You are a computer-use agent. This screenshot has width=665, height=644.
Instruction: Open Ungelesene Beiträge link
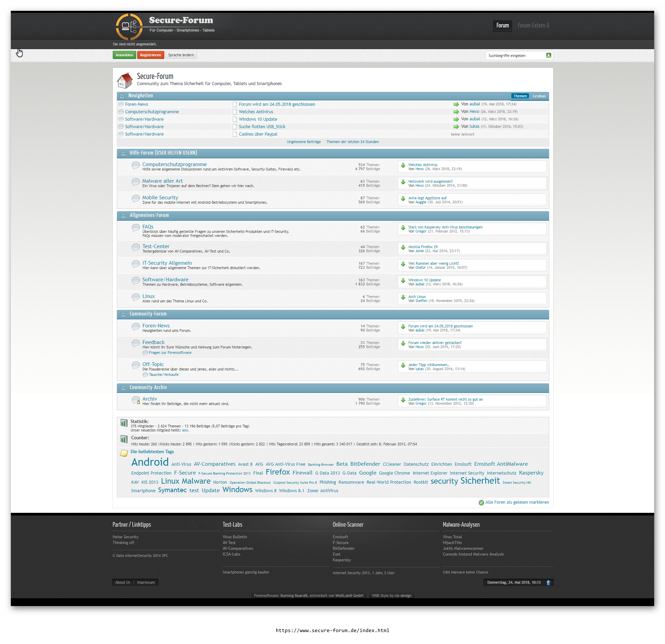click(304, 142)
